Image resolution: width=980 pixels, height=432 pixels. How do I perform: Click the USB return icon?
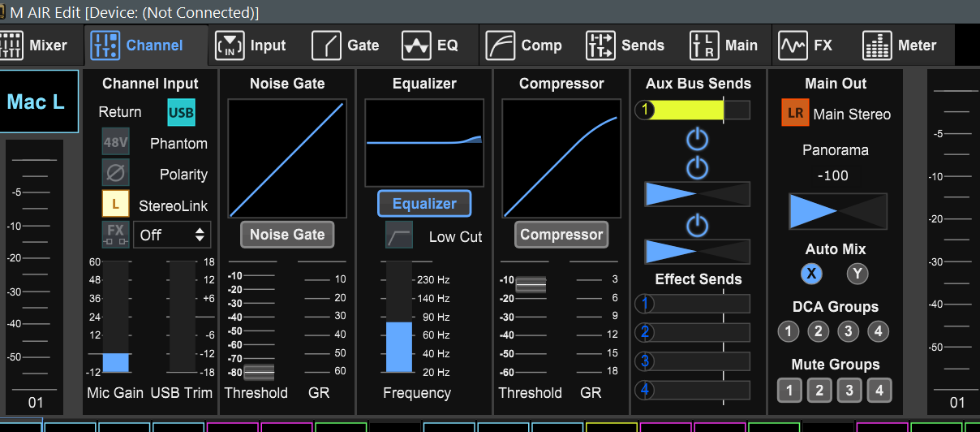181,112
